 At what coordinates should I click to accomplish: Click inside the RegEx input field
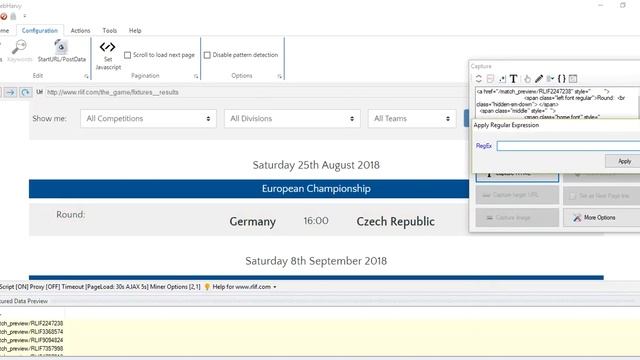[x=568, y=146]
